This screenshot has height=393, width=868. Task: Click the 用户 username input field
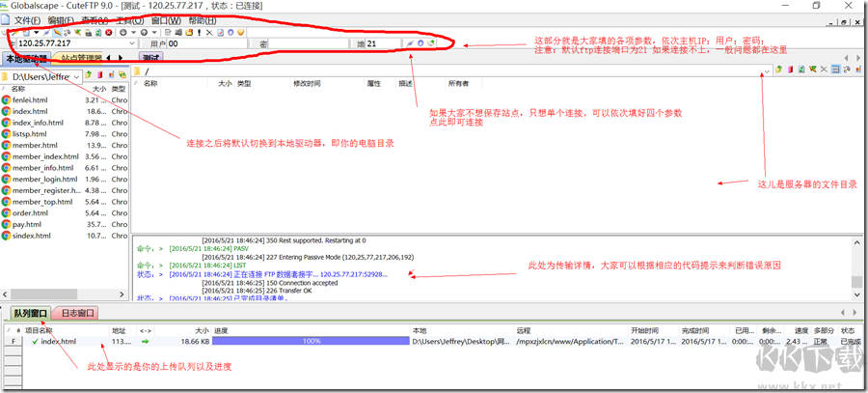coord(206,43)
